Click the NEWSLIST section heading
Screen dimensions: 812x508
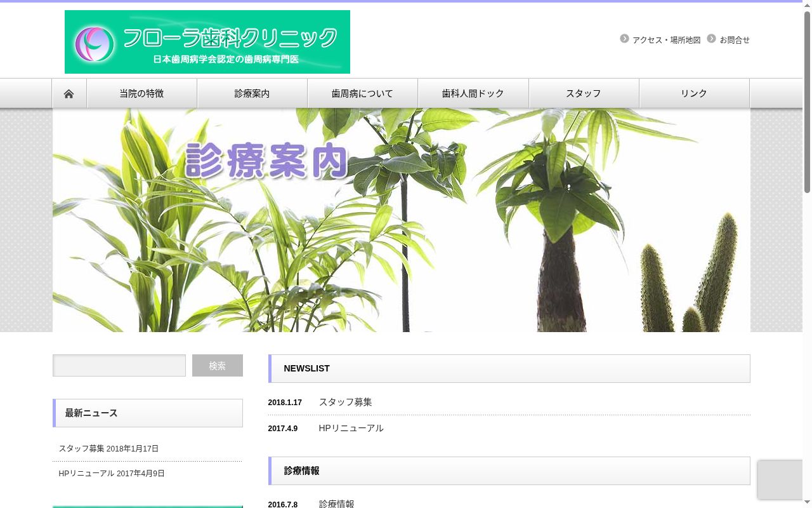pos(509,368)
